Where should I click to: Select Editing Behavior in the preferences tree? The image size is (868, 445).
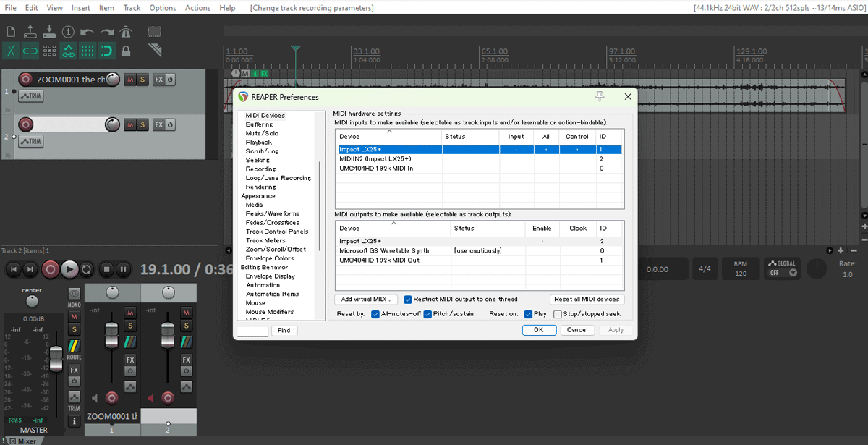[264, 267]
